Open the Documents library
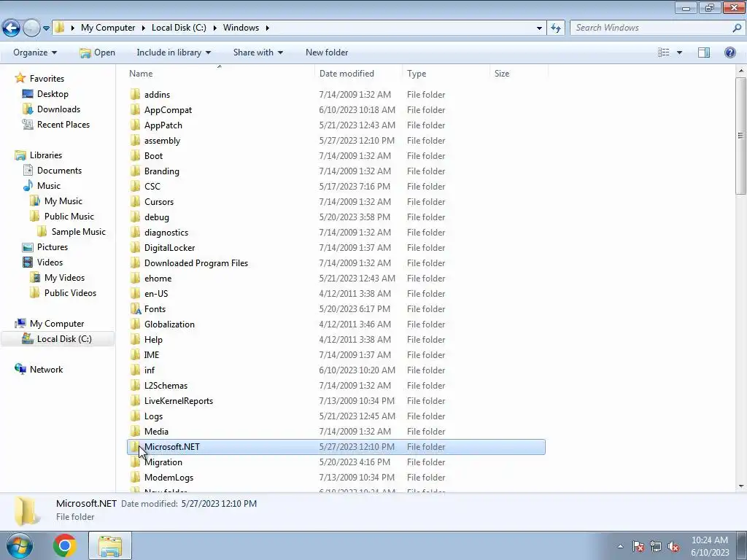The height and width of the screenshot is (560, 747). click(x=59, y=171)
